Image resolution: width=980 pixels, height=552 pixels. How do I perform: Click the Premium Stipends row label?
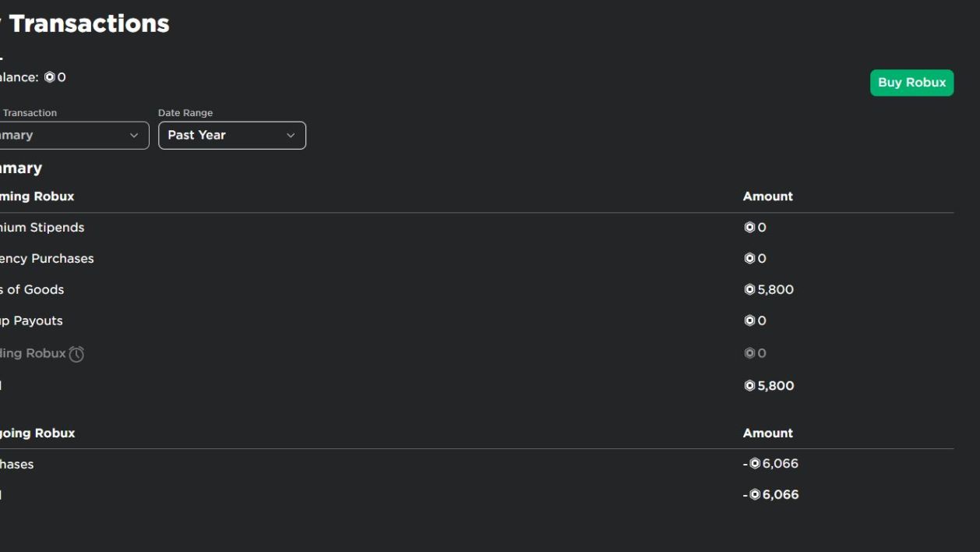click(42, 228)
